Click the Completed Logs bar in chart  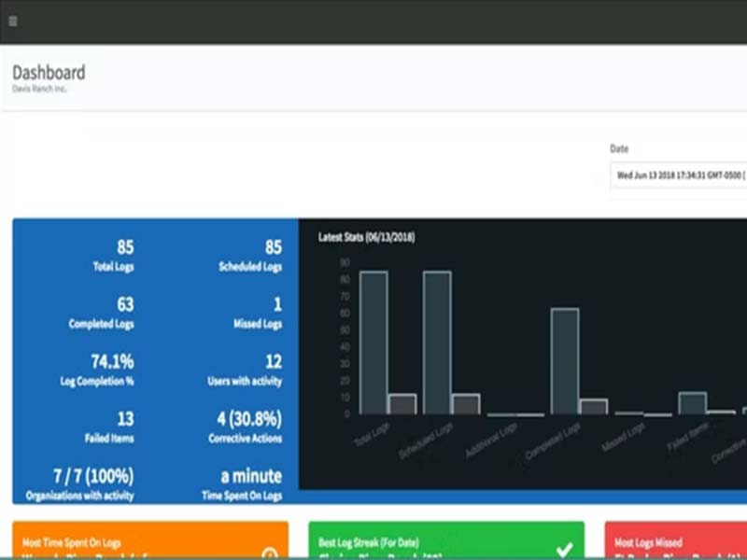(x=565, y=361)
